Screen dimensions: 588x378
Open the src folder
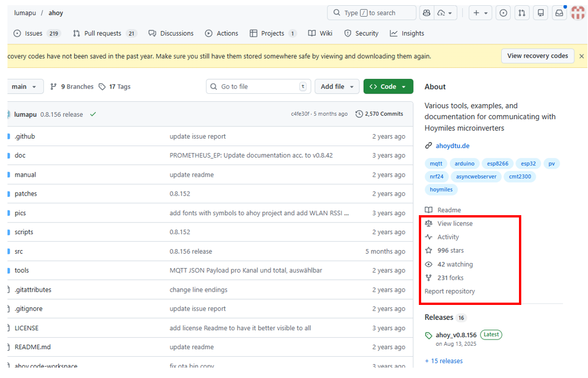[19, 251]
